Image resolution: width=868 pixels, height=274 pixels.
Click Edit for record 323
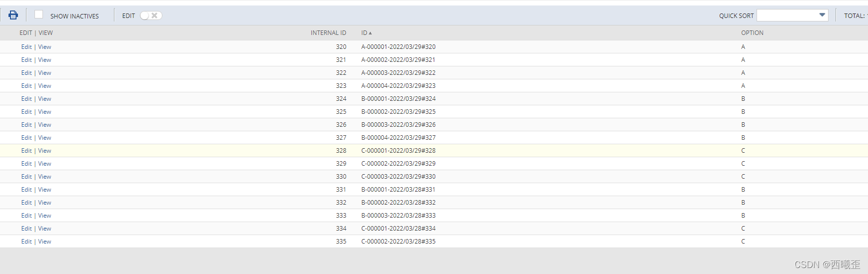pyautogui.click(x=26, y=86)
